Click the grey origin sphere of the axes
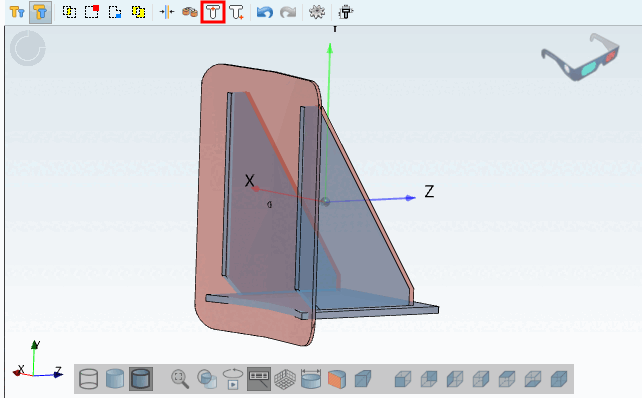 [326, 201]
